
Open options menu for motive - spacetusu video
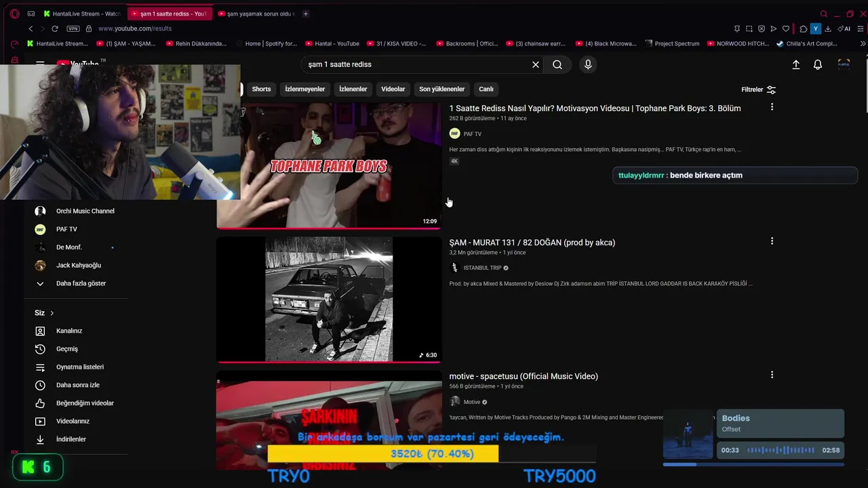coord(772,375)
